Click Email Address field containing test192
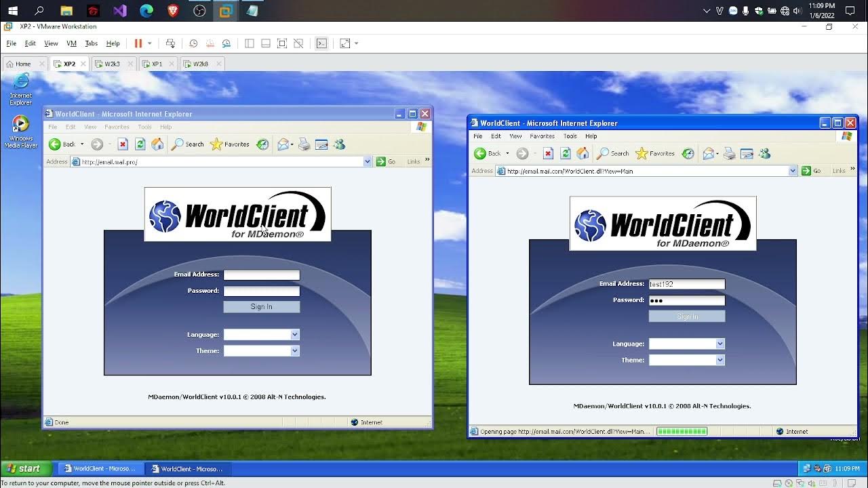The height and width of the screenshot is (488, 868). (687, 285)
